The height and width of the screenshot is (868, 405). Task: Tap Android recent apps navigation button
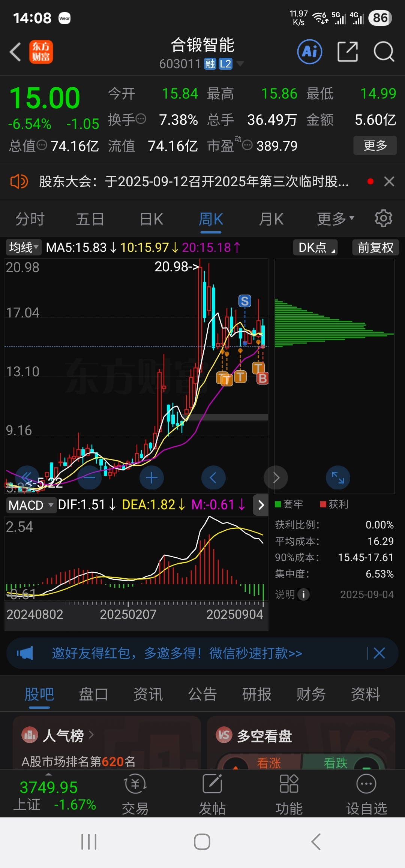[89, 842]
